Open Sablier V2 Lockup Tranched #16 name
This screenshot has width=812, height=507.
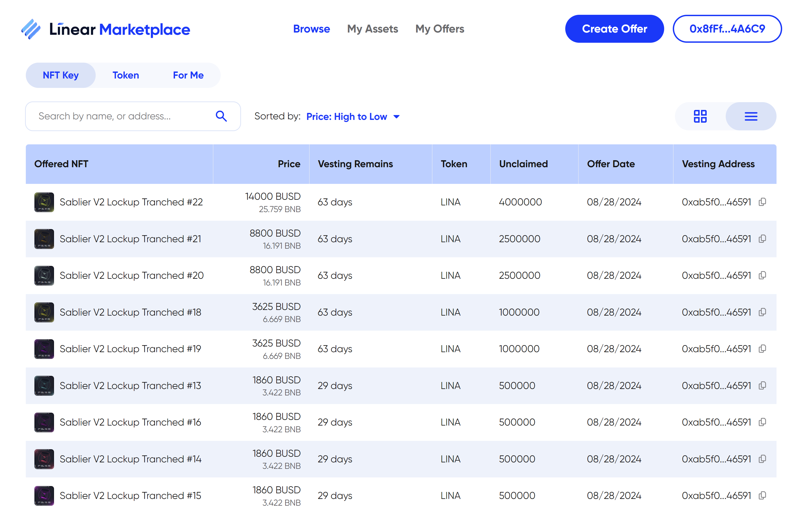tap(130, 422)
